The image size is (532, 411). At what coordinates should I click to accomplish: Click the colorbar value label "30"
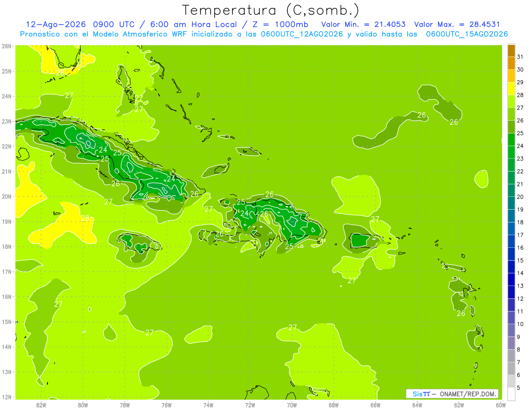[x=520, y=70]
